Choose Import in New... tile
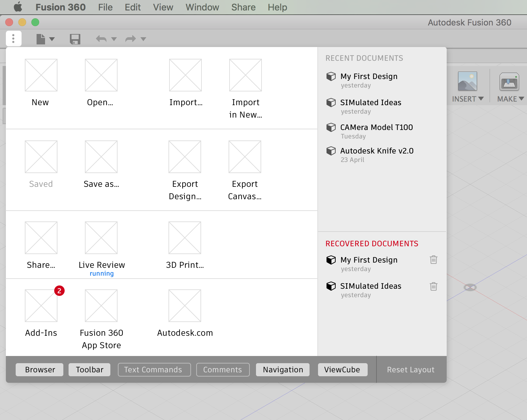Screen dimensions: 527x420 point(246,89)
